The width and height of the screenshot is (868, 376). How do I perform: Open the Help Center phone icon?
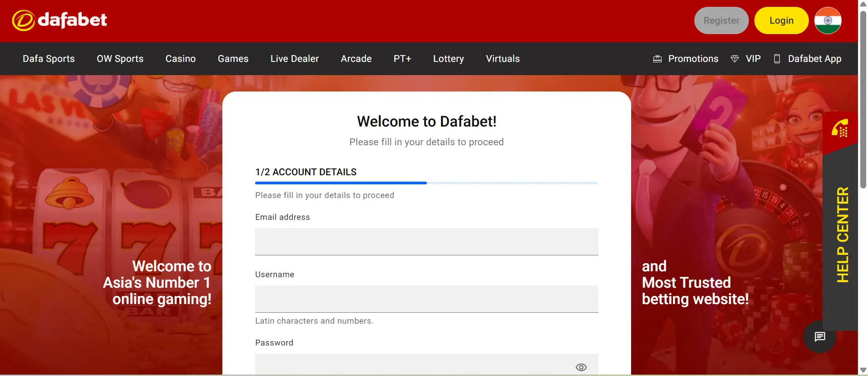(x=840, y=128)
